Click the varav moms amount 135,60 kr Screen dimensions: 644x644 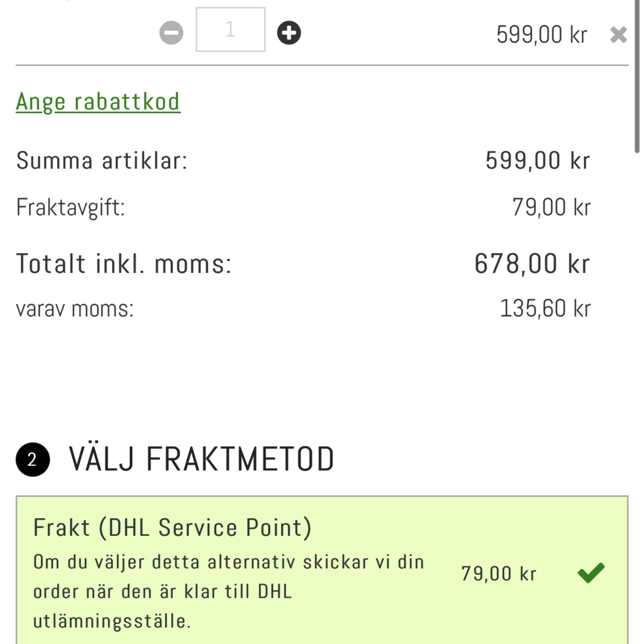(x=546, y=309)
